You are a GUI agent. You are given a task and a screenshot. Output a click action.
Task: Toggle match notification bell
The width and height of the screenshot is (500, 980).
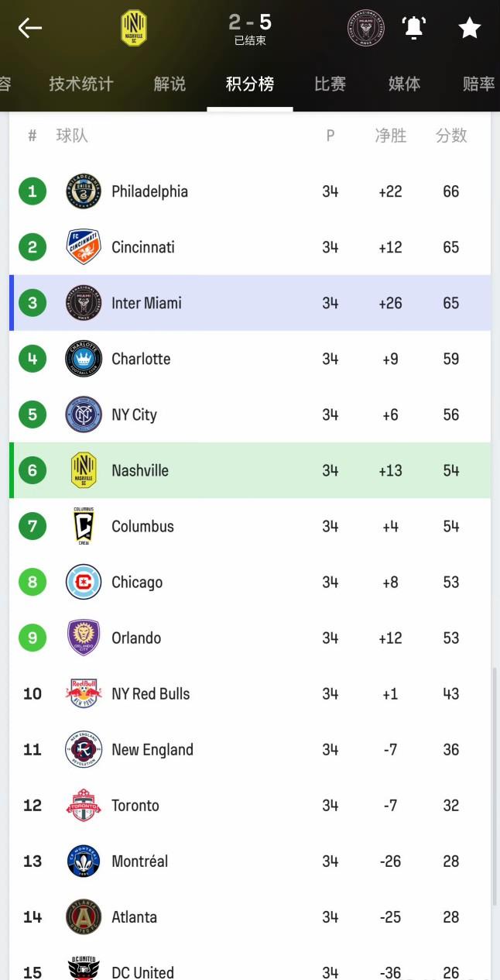[x=414, y=28]
